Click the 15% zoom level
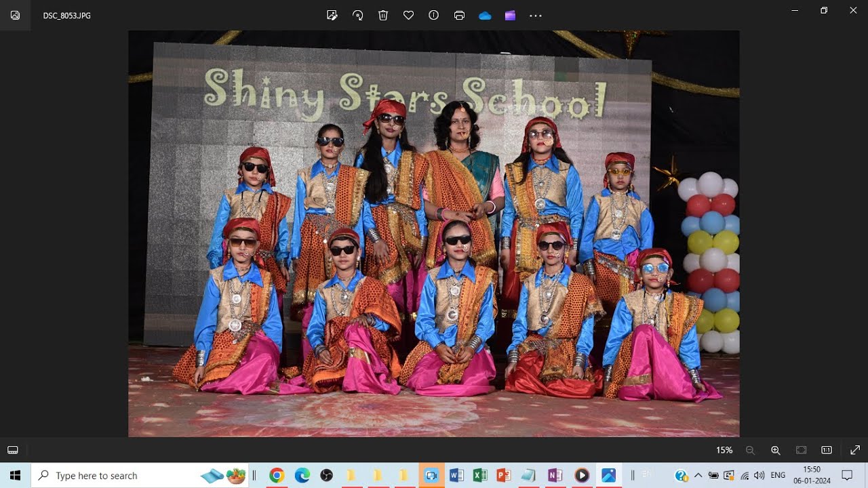The image size is (868, 488). 724,450
